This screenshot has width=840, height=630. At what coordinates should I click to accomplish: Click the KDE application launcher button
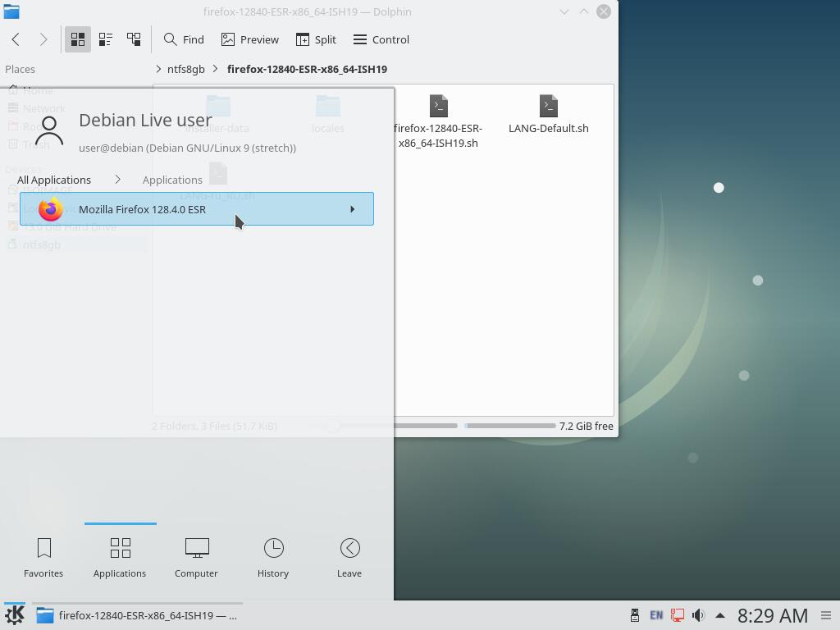click(x=15, y=615)
